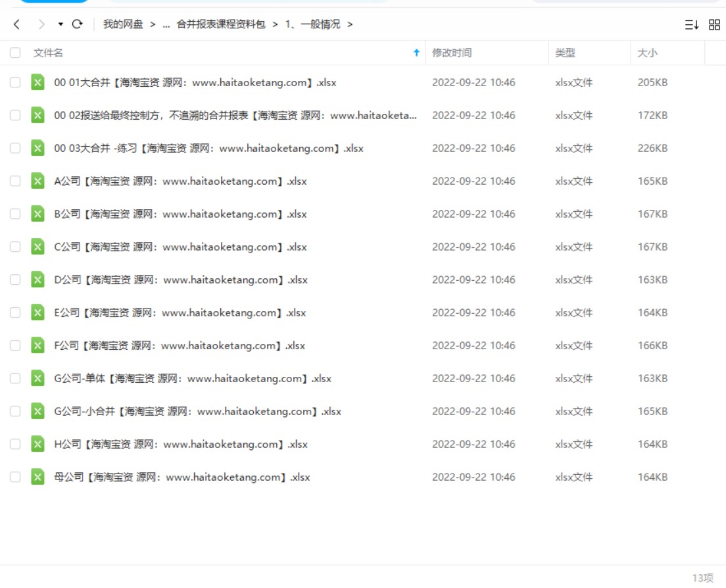Sort by 修改时间 column header
This screenshot has width=726, height=588.
tap(452, 53)
